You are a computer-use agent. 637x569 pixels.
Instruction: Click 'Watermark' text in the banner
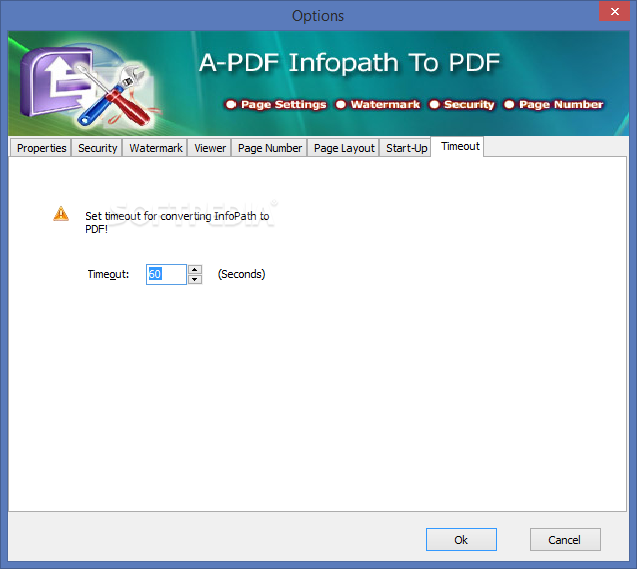point(385,104)
